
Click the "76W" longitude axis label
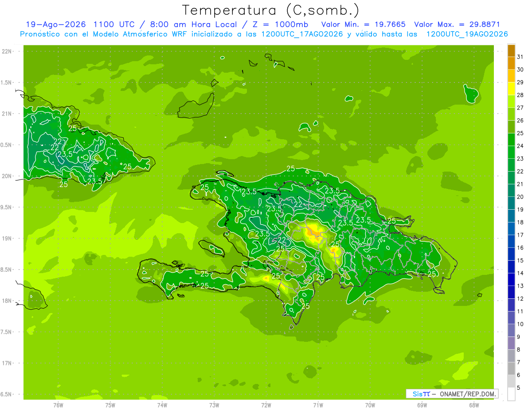58,405
